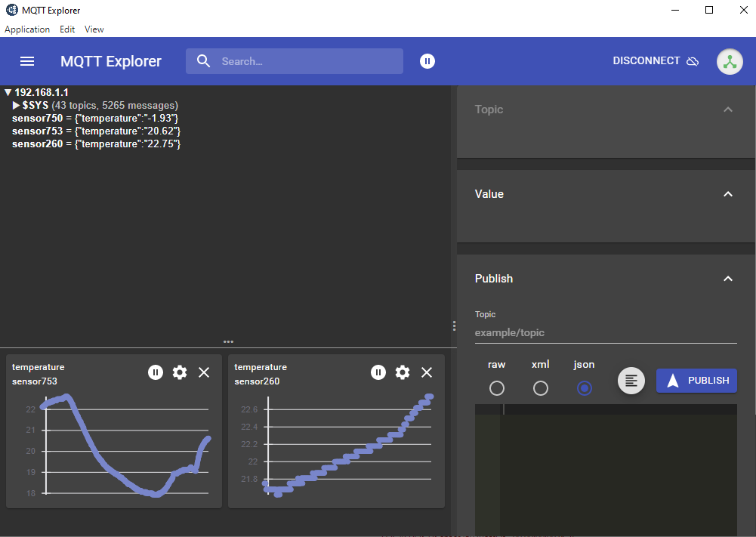
Task: Click the Publish panel heading
Action: [x=494, y=279]
